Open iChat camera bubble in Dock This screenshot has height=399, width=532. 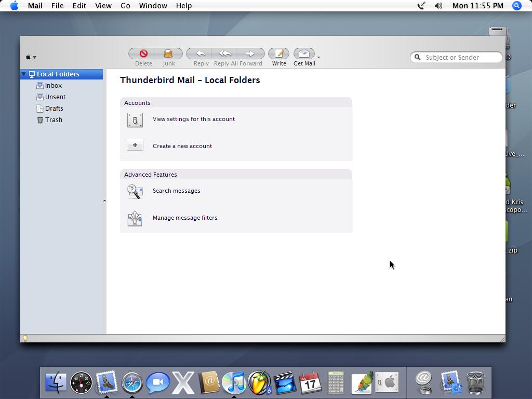pyautogui.click(x=157, y=382)
